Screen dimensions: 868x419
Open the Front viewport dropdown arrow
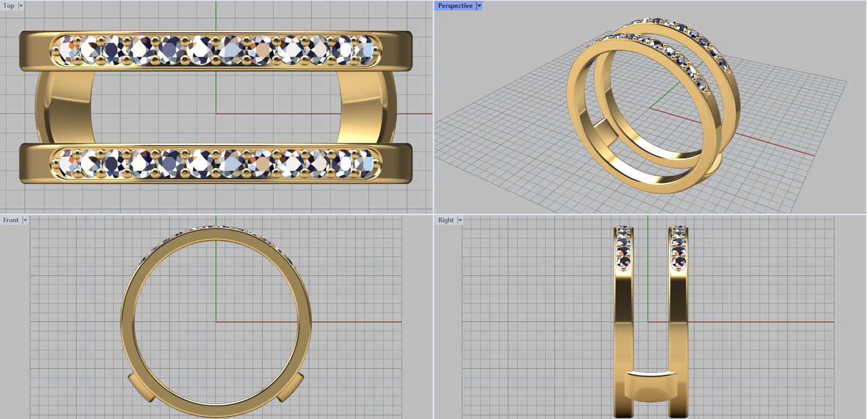pos(25,220)
